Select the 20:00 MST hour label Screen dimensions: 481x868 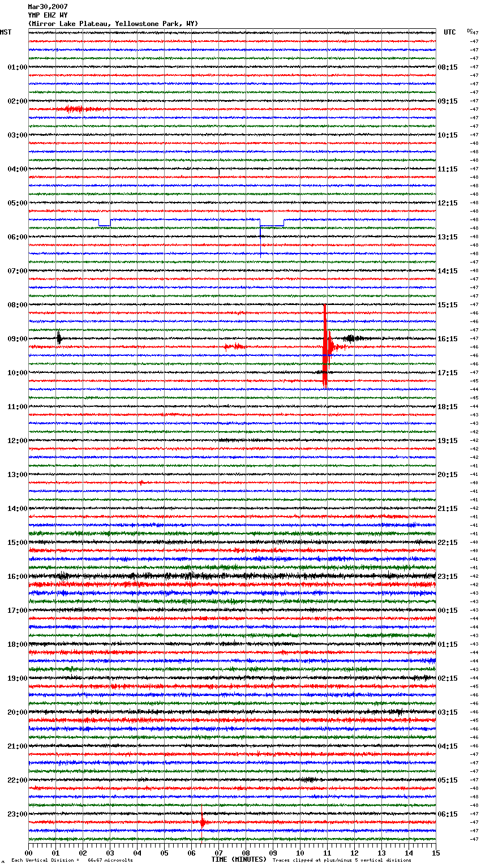[18, 712]
